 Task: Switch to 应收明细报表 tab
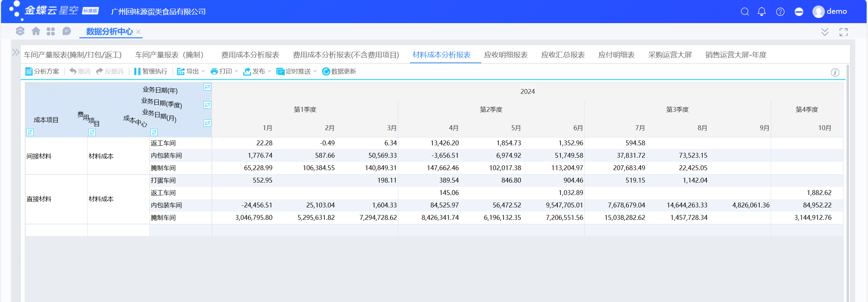(x=506, y=55)
